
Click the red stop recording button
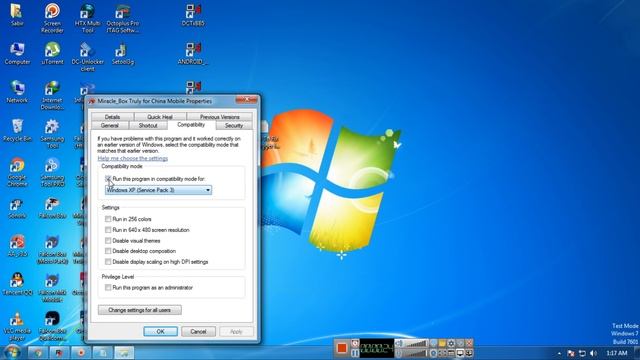click(x=342, y=348)
